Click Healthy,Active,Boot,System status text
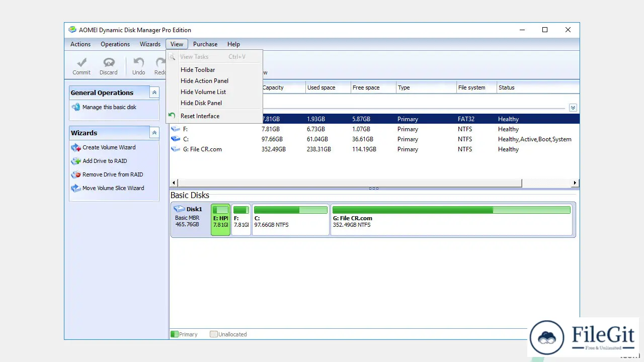Image resolution: width=644 pixels, height=362 pixels. click(535, 139)
